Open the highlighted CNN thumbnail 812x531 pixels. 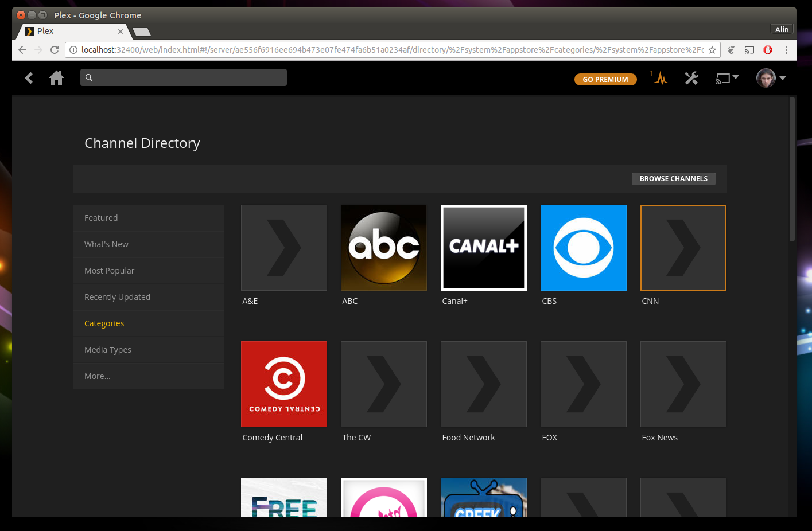click(683, 248)
